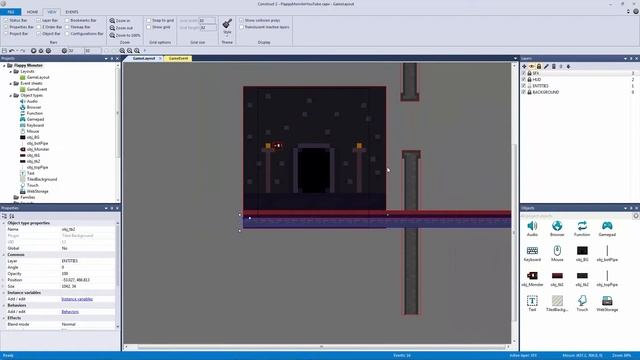Select obj_botPipe in the Objects panel
The width and height of the screenshot is (640, 360).
[607, 253]
